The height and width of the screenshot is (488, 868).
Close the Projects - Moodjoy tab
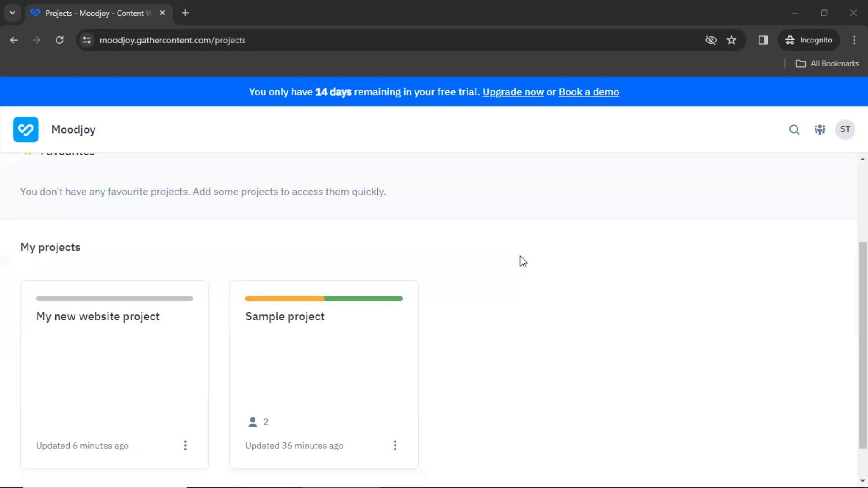(x=162, y=13)
